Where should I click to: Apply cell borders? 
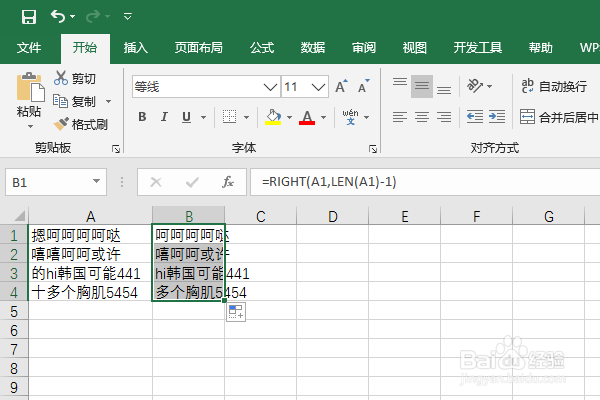(230, 117)
